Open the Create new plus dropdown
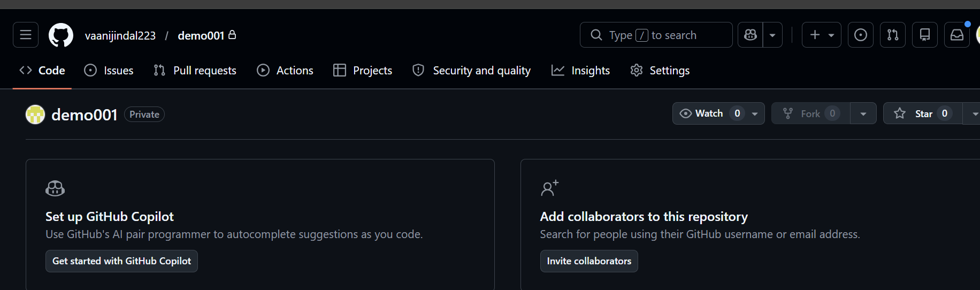This screenshot has width=980, height=290. [x=821, y=35]
